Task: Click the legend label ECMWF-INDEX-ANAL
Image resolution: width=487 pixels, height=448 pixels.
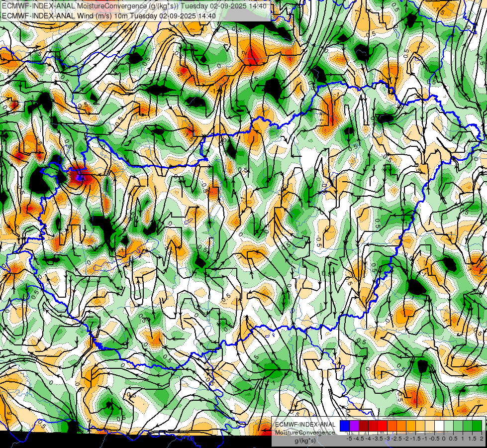Action: (305, 425)
